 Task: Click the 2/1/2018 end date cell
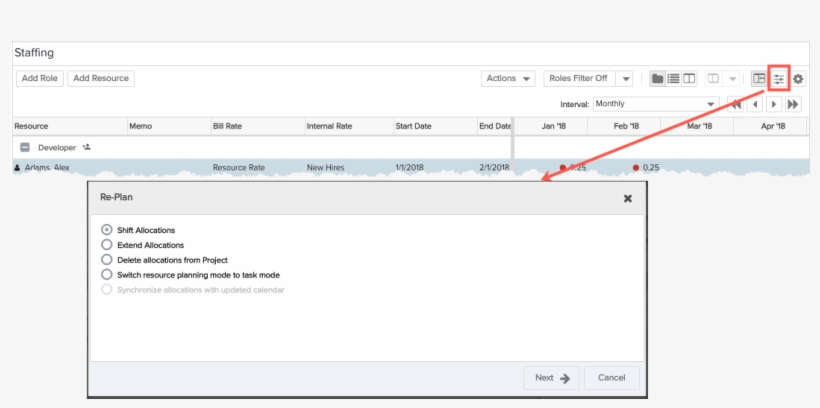[x=494, y=167]
